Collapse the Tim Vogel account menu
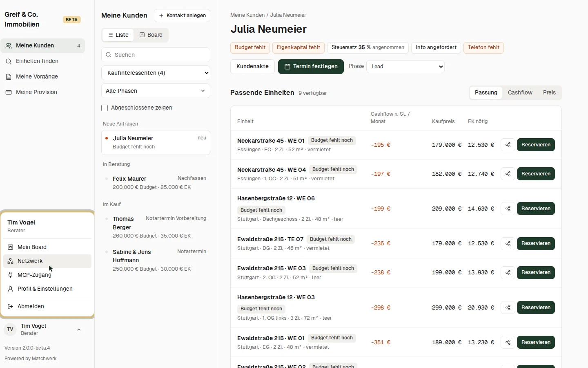The width and height of the screenshot is (588, 368). [42, 329]
